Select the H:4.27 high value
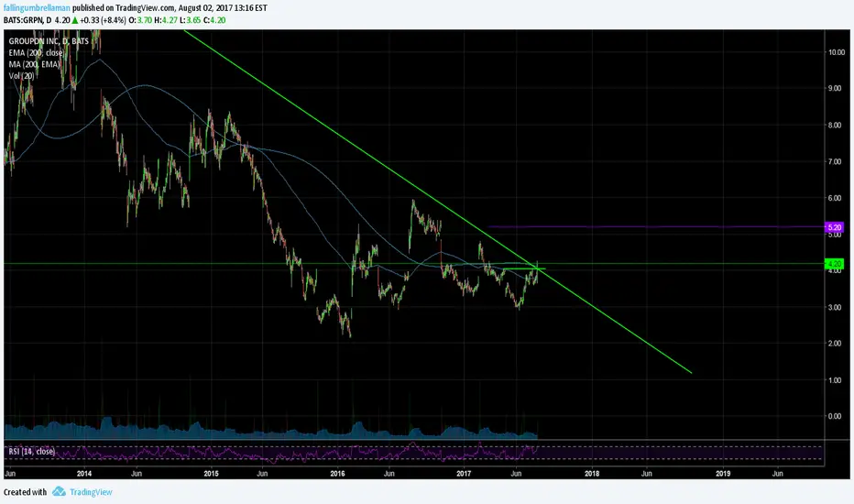 167,20
